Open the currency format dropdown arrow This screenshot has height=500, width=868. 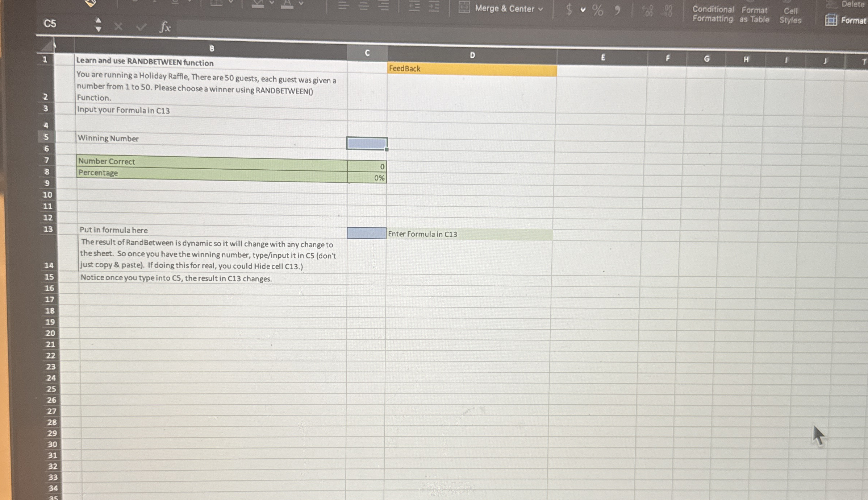pos(583,10)
